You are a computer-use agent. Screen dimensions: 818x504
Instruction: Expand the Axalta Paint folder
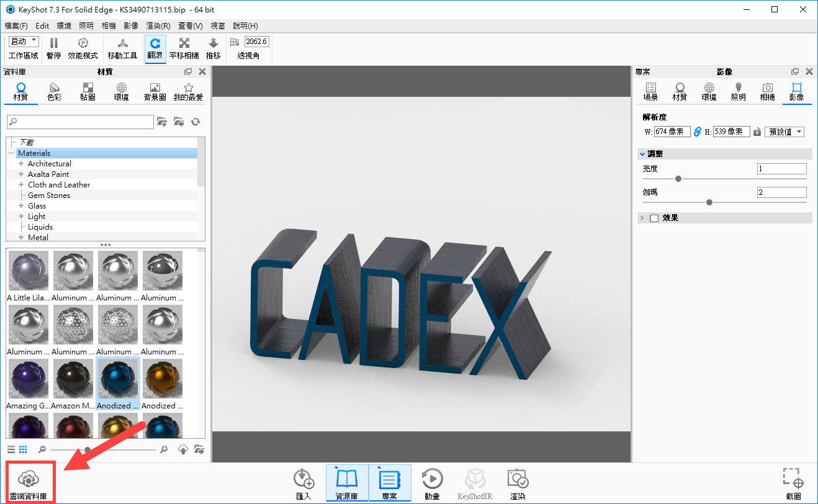21,174
